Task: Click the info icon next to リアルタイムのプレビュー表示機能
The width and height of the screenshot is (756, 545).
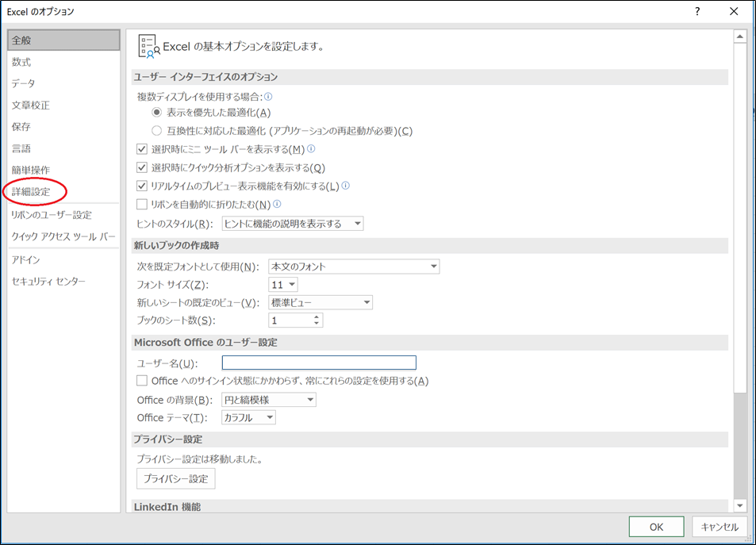Action: (345, 185)
